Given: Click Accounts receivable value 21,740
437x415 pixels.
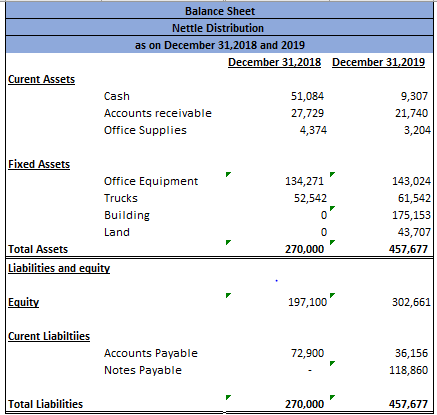Looking at the screenshot, I should point(411,113).
